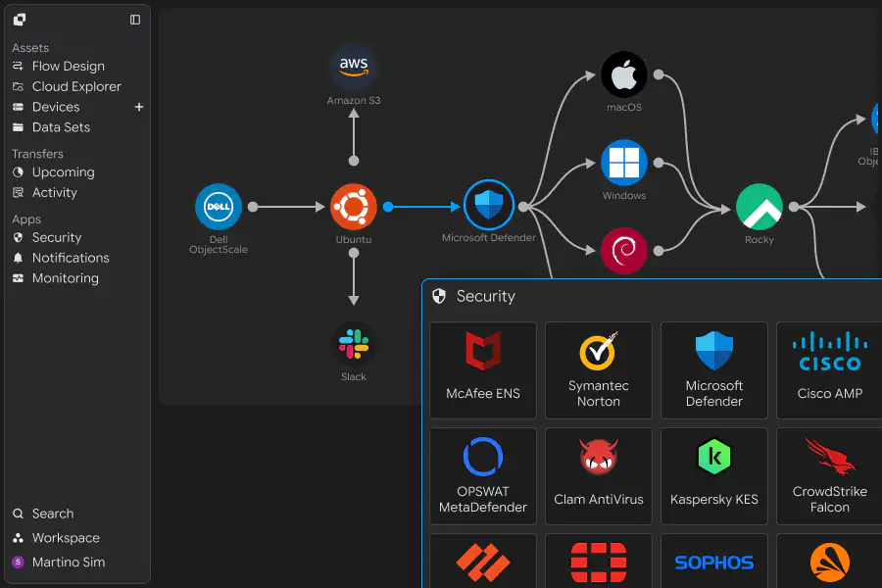Click the macOS output connector dot
The height and width of the screenshot is (588, 882).
(659, 74)
